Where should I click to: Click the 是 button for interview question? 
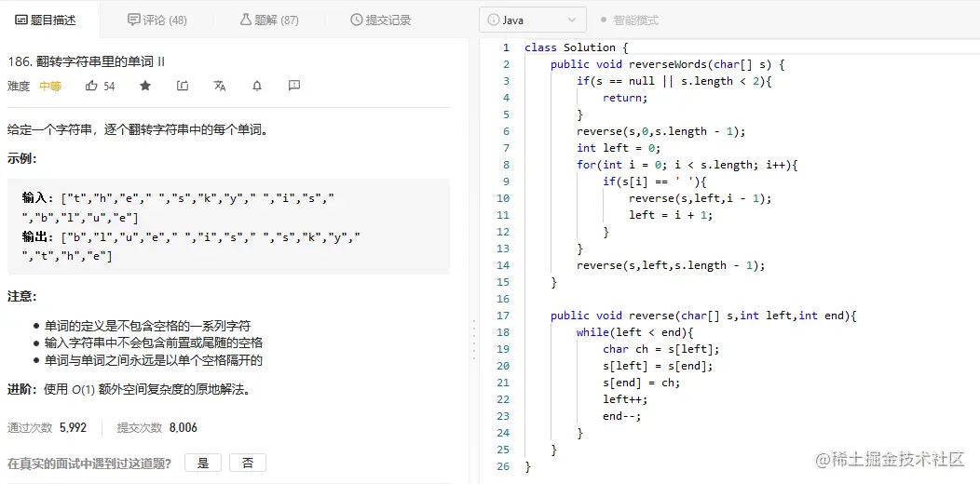203,463
